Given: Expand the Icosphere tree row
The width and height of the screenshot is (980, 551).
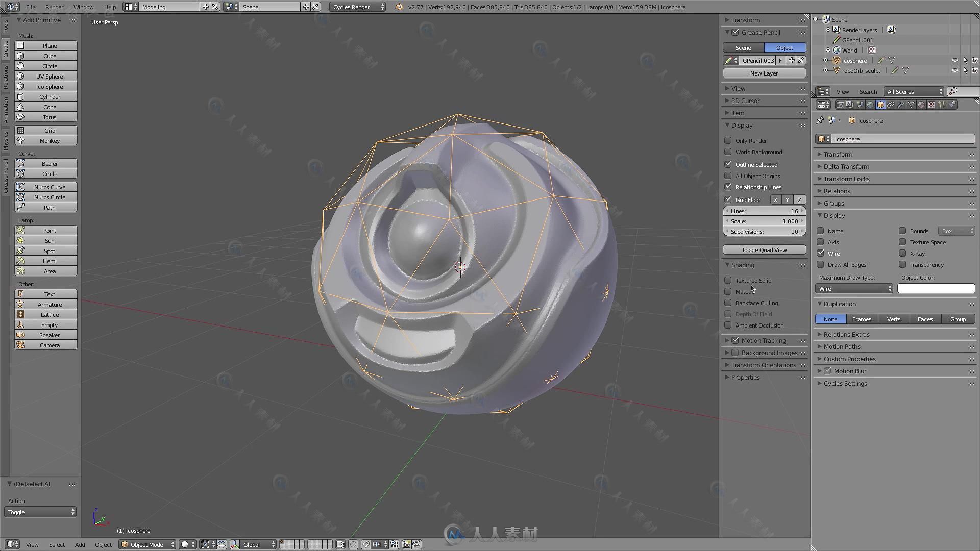Looking at the screenshot, I should pyautogui.click(x=826, y=60).
